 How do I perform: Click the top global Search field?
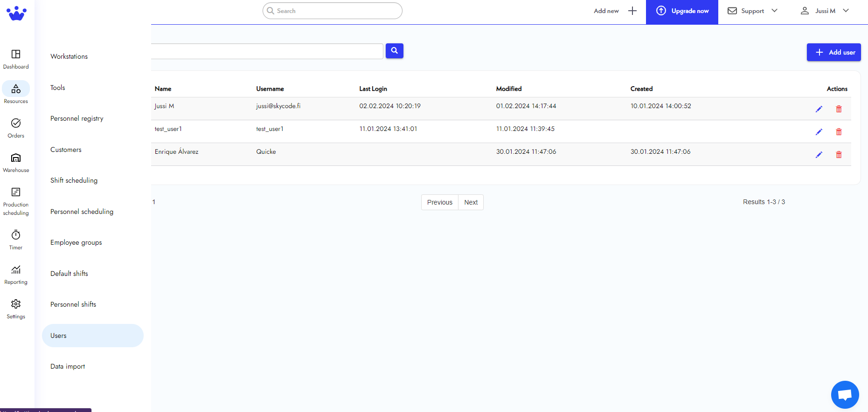point(332,11)
